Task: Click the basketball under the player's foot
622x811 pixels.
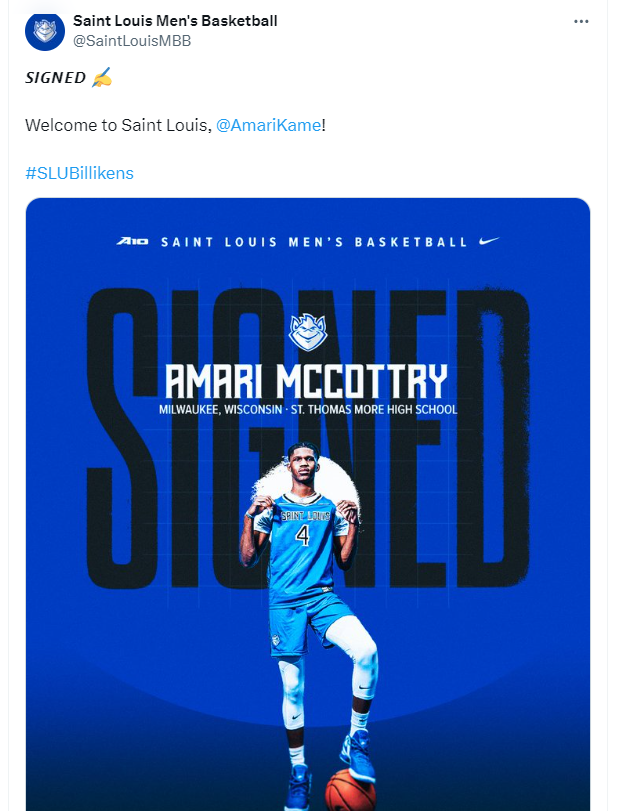Action: 350,790
